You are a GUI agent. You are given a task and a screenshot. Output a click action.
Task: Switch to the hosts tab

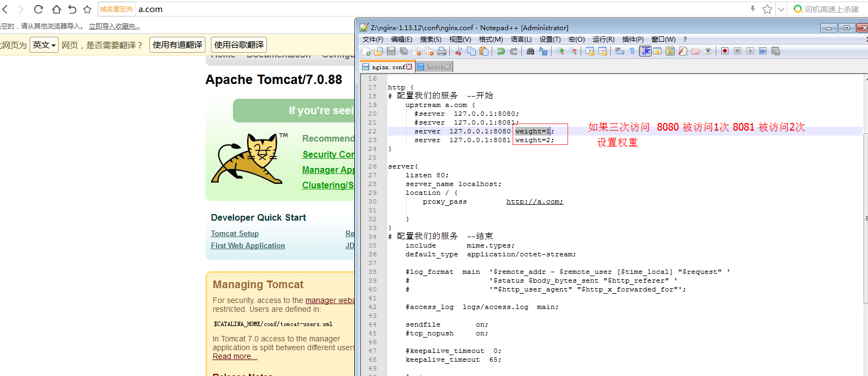(x=435, y=67)
